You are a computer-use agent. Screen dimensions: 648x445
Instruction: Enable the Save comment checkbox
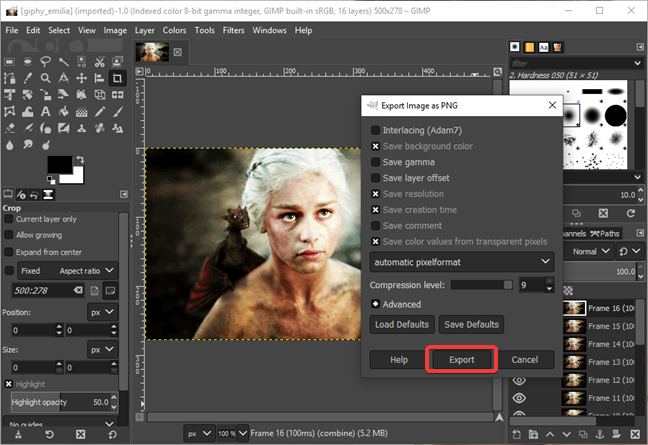(375, 226)
